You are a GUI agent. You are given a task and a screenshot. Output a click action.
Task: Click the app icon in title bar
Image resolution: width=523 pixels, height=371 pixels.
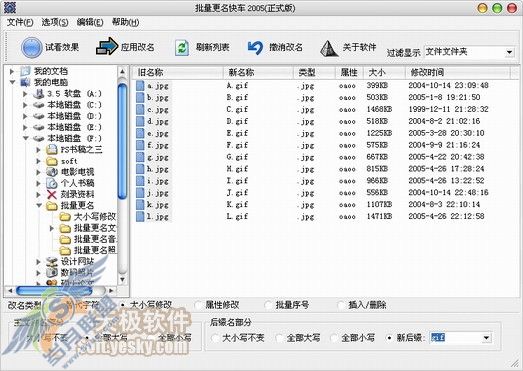10,8
